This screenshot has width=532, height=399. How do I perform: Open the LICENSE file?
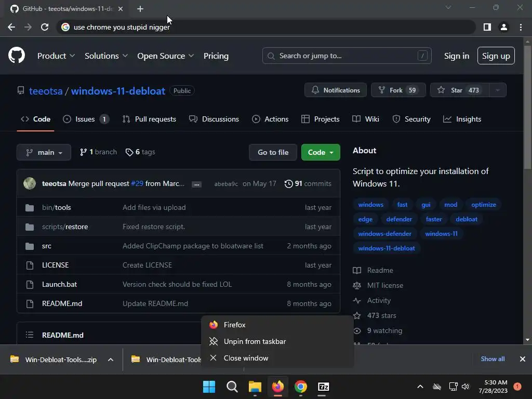[55, 265]
